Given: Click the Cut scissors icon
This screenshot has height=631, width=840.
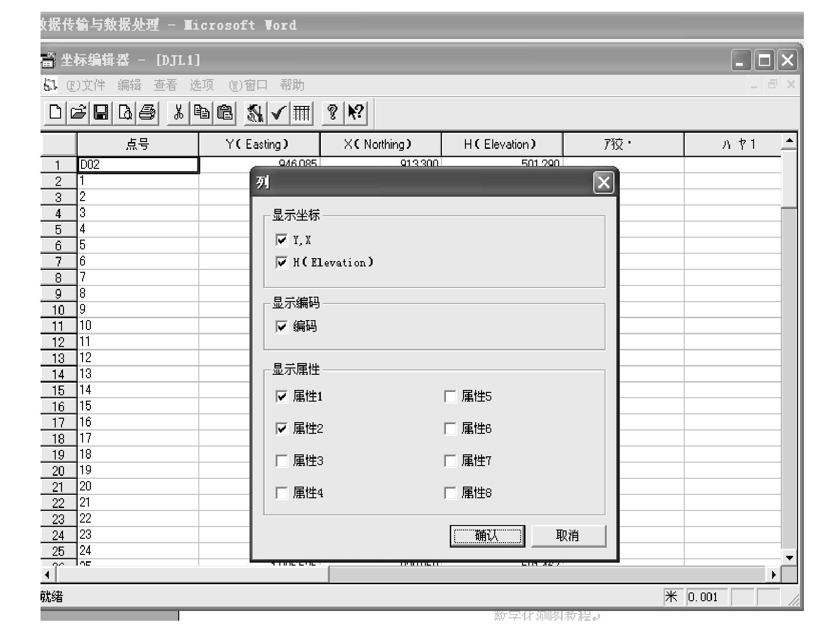Looking at the screenshot, I should click(x=178, y=113).
